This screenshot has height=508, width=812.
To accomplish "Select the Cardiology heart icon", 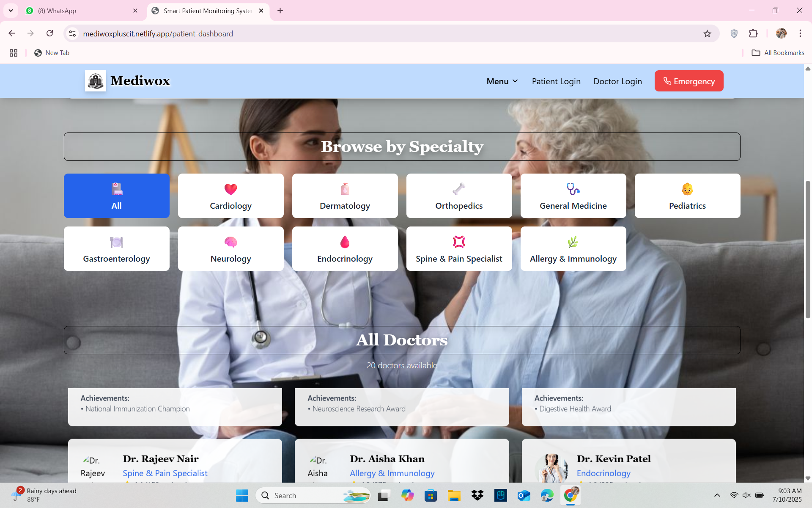I will (230, 189).
